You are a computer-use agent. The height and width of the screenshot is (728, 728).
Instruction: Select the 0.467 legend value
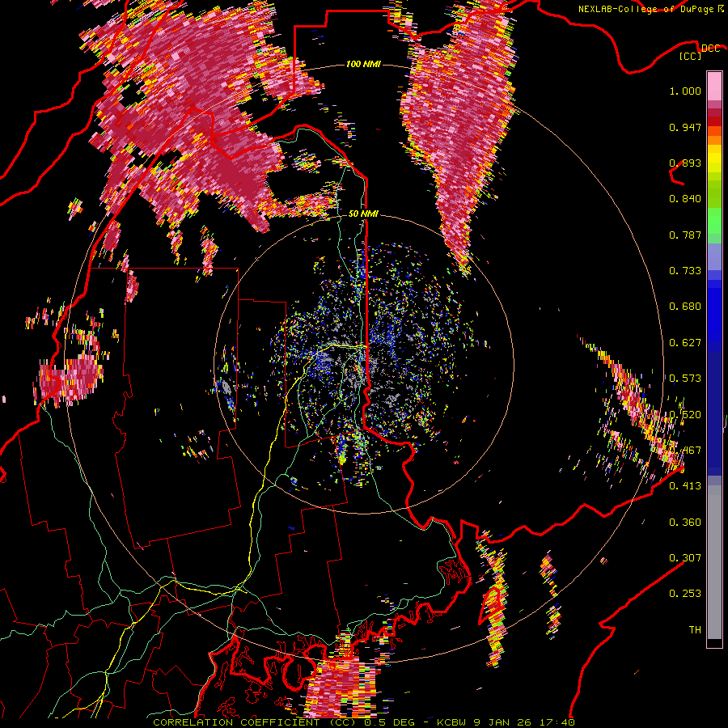coord(685,451)
